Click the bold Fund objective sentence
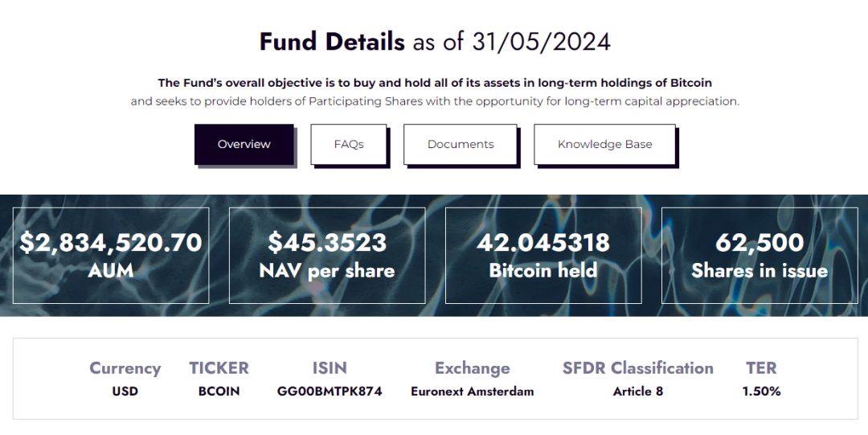Image resolution: width=868 pixels, height=435 pixels. 435,83
